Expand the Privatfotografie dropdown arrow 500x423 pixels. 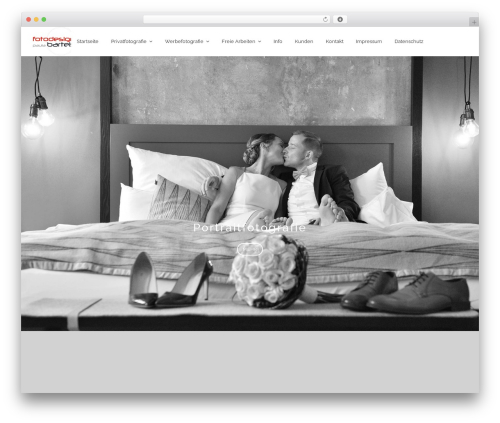pyautogui.click(x=151, y=42)
